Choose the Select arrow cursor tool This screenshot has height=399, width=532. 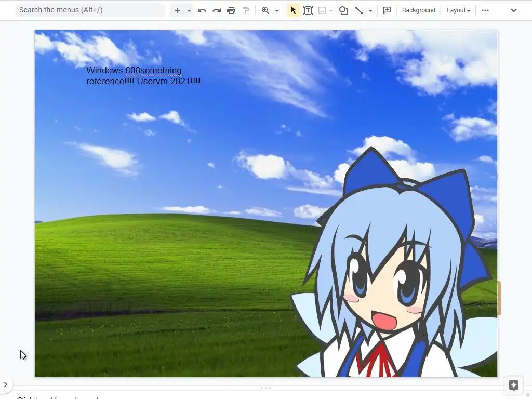tap(294, 10)
